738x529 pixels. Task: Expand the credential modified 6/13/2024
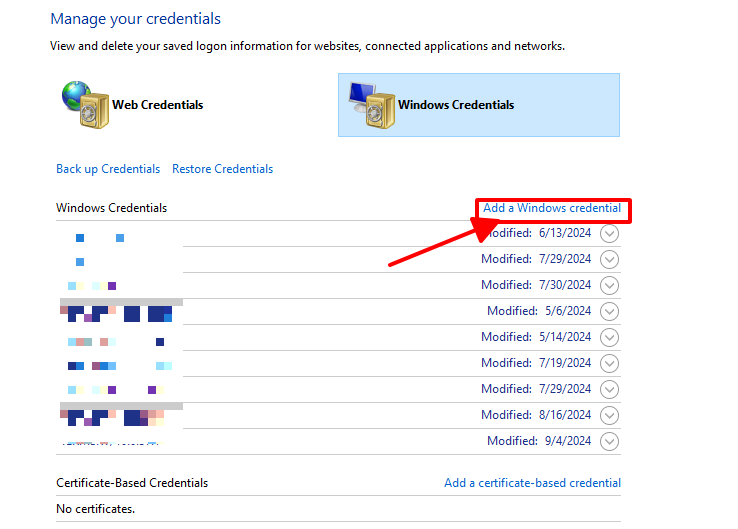point(609,233)
